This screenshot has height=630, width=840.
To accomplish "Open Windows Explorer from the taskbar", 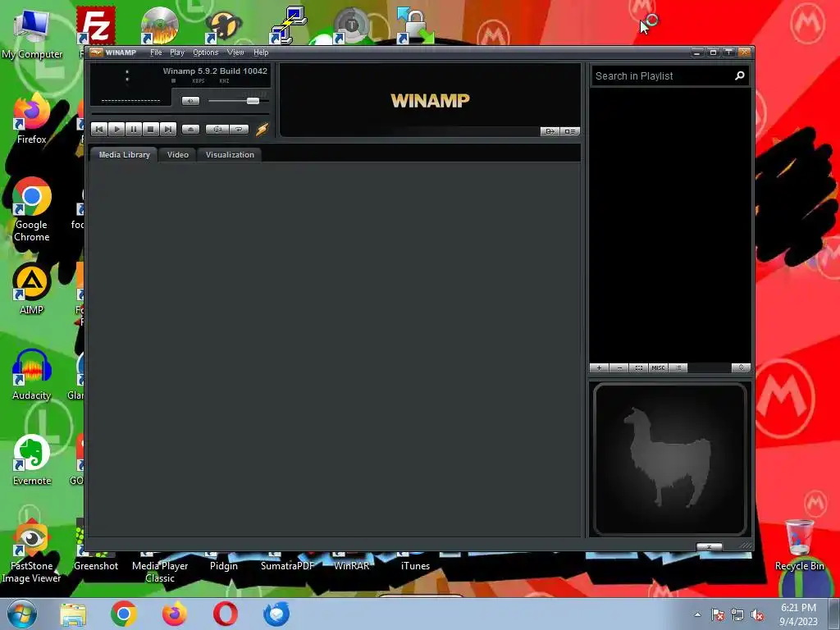I will coord(73,614).
